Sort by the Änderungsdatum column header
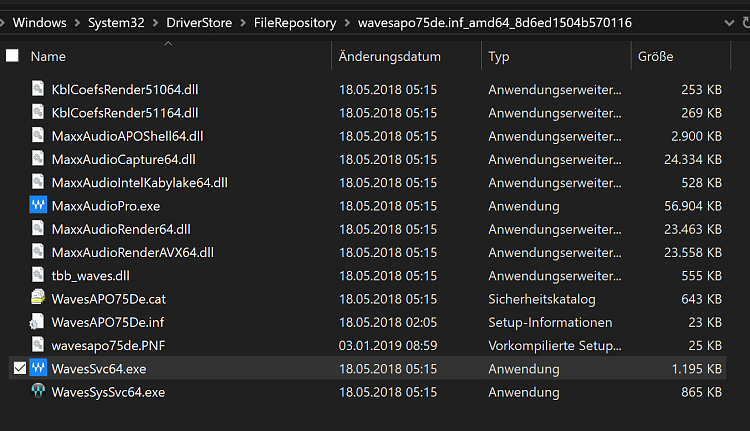This screenshot has width=750, height=431. (389, 57)
